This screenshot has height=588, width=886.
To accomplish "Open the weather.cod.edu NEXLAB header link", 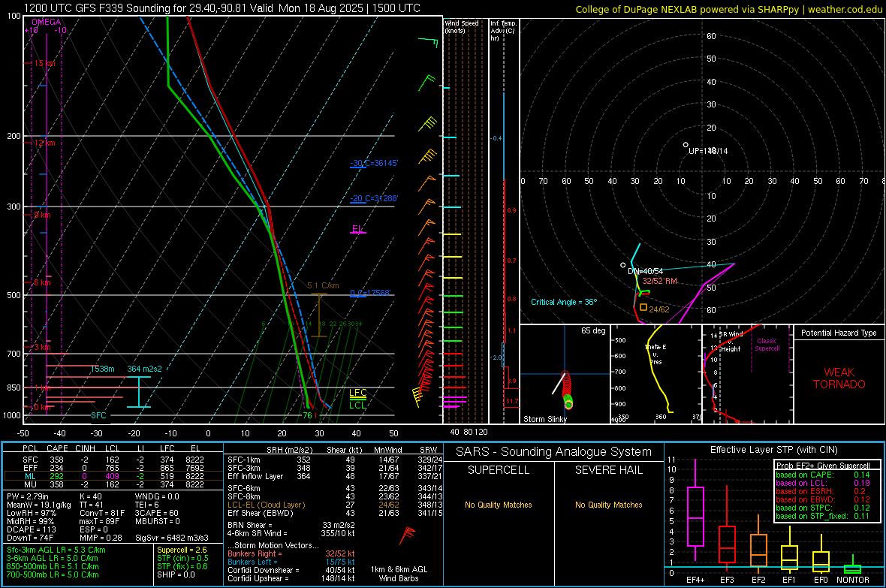I will pos(729,9).
